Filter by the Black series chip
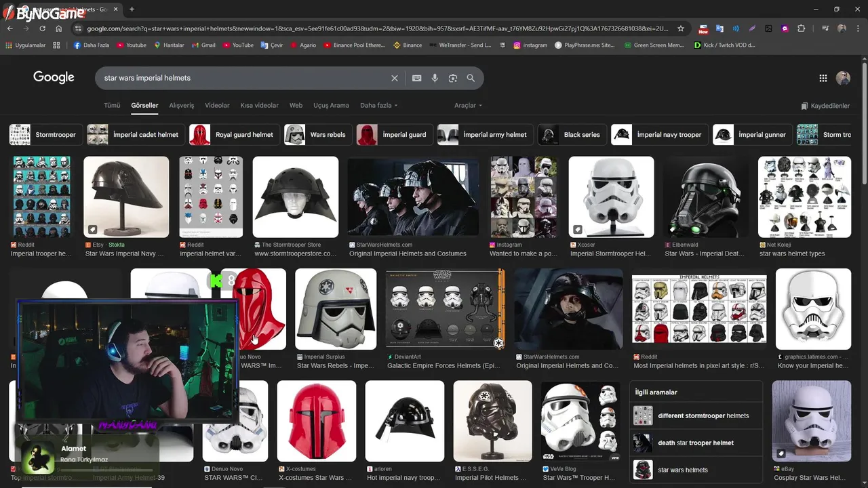Image resolution: width=868 pixels, height=488 pixels. tap(572, 135)
